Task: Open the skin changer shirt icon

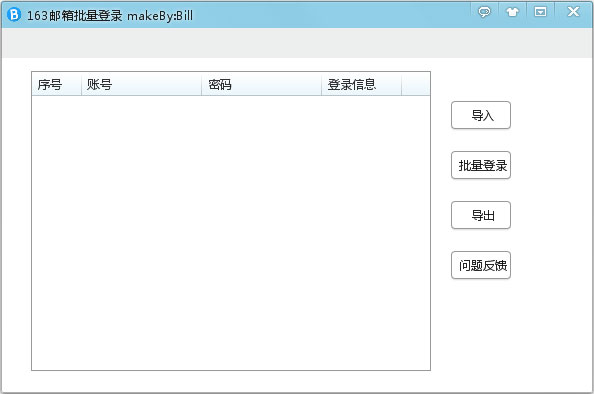Action: point(512,12)
